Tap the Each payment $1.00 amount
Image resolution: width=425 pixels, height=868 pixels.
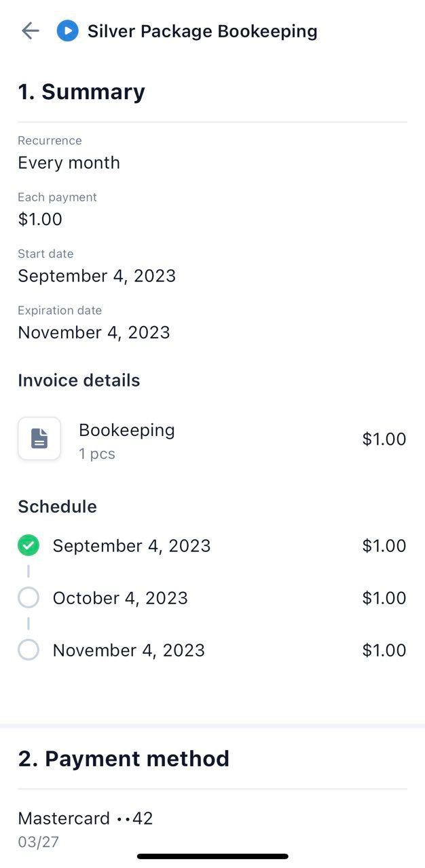40,219
